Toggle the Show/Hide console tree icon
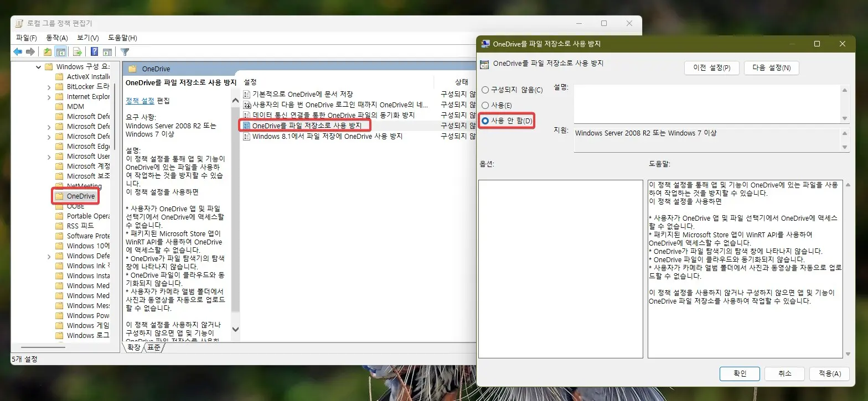 [61, 52]
